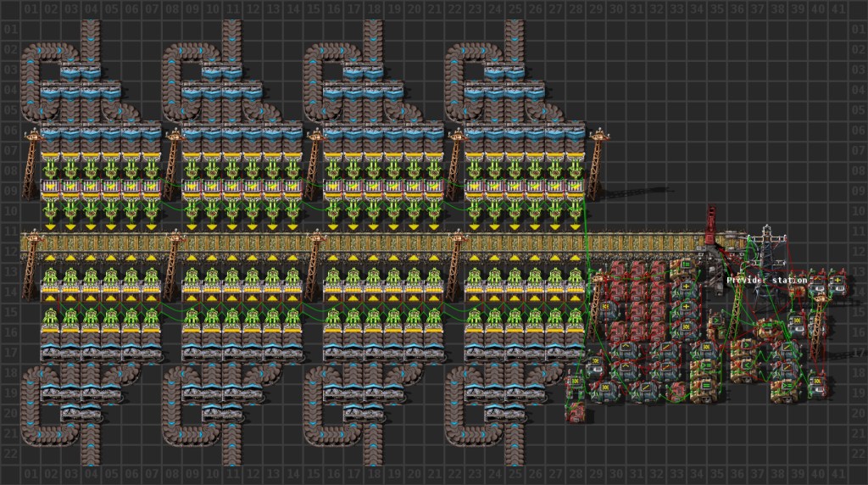
Task: Select the top-left medium electric pole at column 01
Action: coord(32,165)
